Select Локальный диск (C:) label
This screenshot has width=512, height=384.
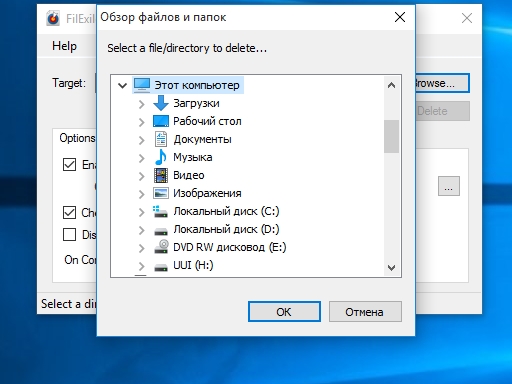click(226, 211)
